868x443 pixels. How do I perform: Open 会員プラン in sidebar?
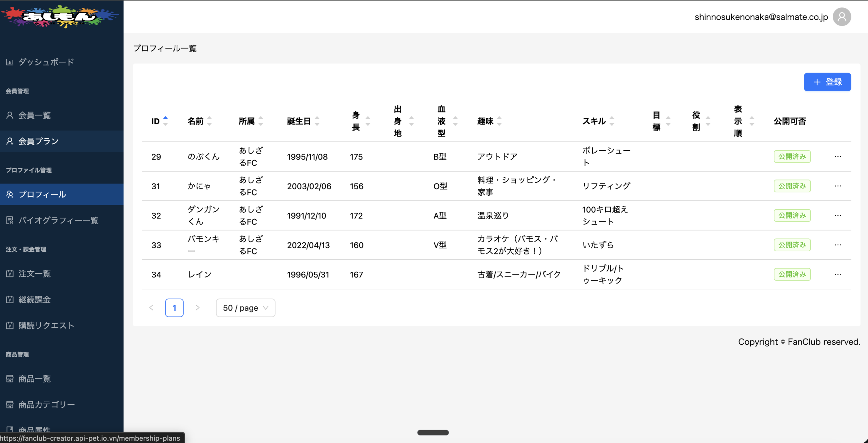pyautogui.click(x=39, y=141)
